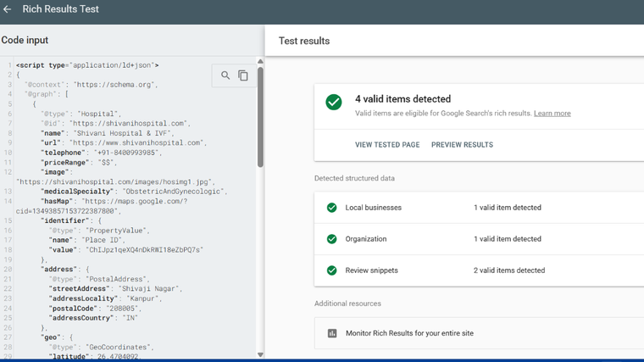Click the code editor scrollbar thumb

[260, 117]
